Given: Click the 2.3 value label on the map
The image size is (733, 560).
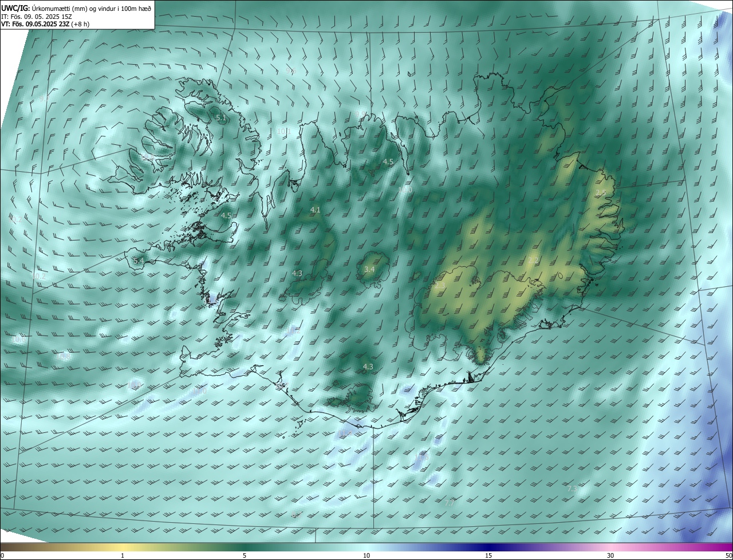Looking at the screenshot, I should (x=440, y=285).
